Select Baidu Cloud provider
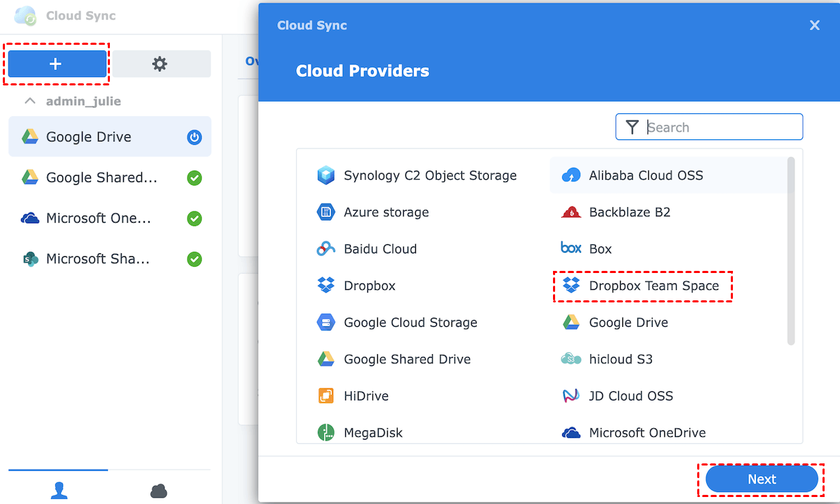 (x=379, y=249)
